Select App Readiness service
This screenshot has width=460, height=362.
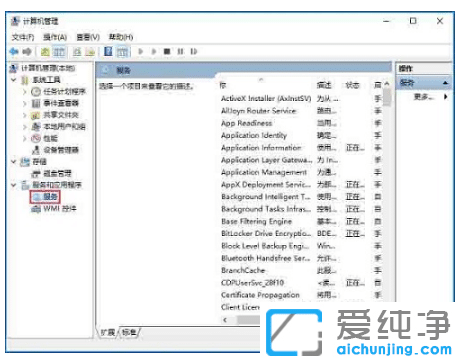pyautogui.click(x=247, y=123)
